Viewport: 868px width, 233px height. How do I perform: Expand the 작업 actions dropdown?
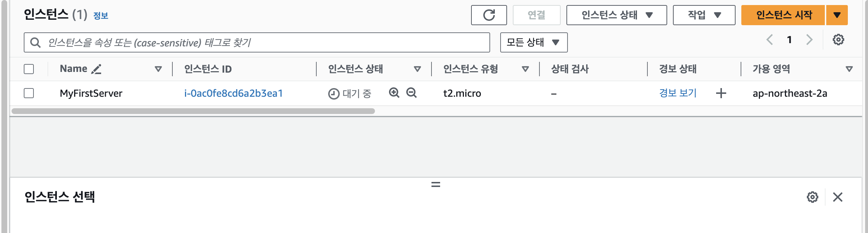pyautogui.click(x=704, y=15)
